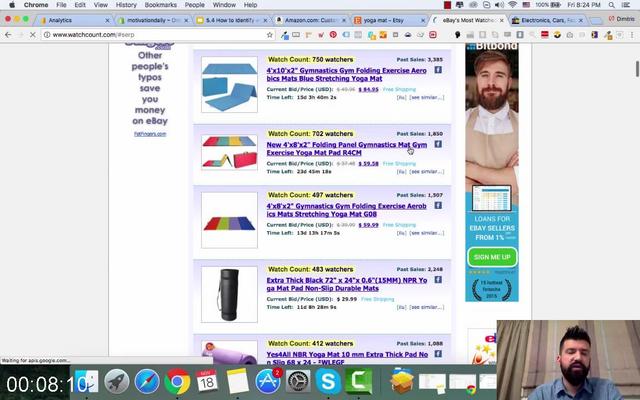Screen dimensions: 640x400
Task: Open the File menu
Action: coord(61,5)
